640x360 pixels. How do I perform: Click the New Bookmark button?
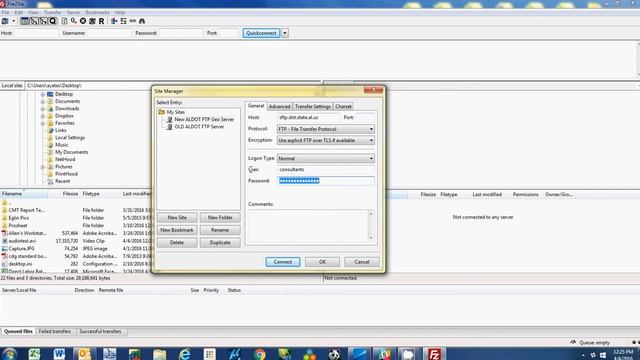177,230
